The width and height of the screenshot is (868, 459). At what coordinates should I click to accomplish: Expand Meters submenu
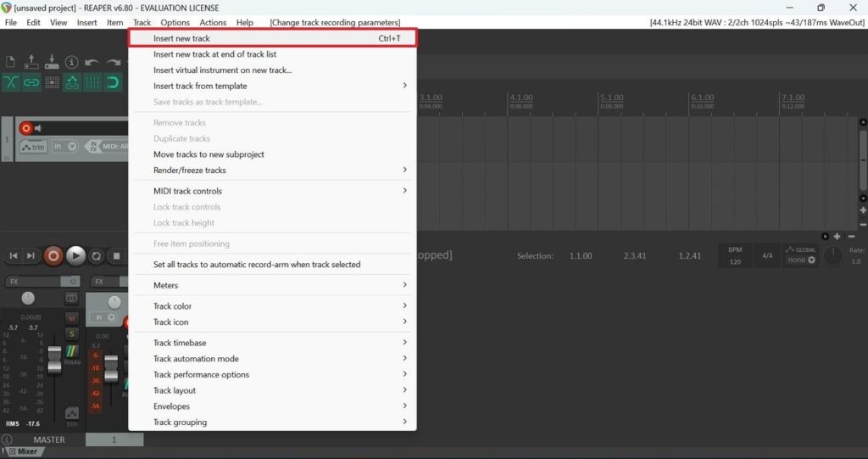click(272, 285)
